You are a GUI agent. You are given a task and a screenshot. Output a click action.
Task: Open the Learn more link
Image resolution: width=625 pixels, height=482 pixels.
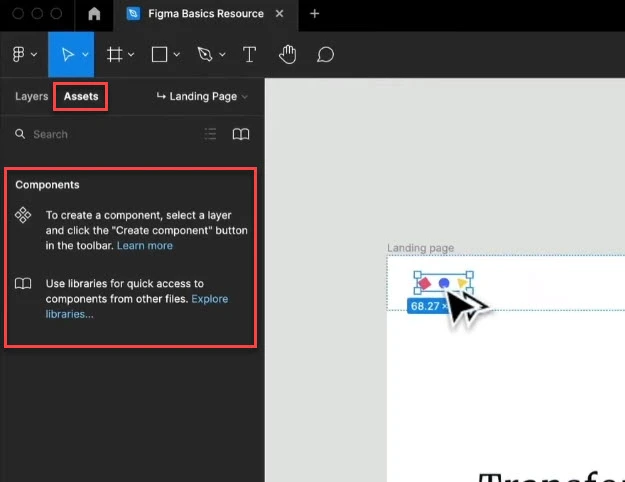(x=145, y=246)
